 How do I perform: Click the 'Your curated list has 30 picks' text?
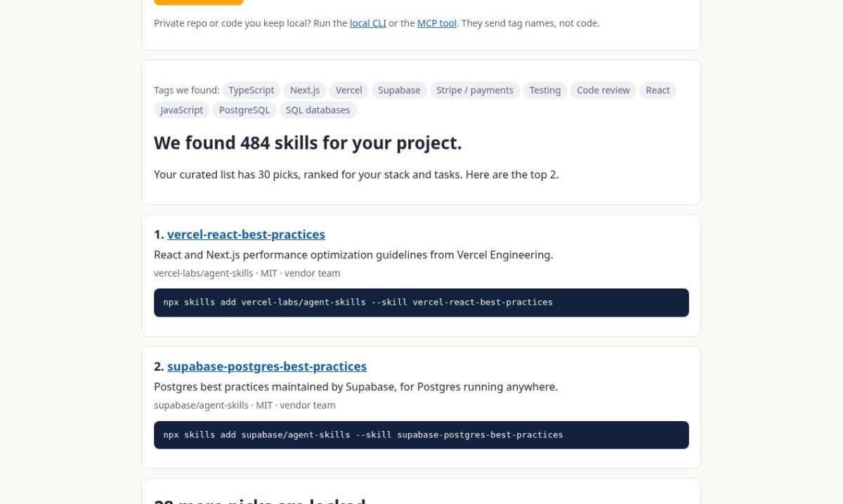point(356,174)
